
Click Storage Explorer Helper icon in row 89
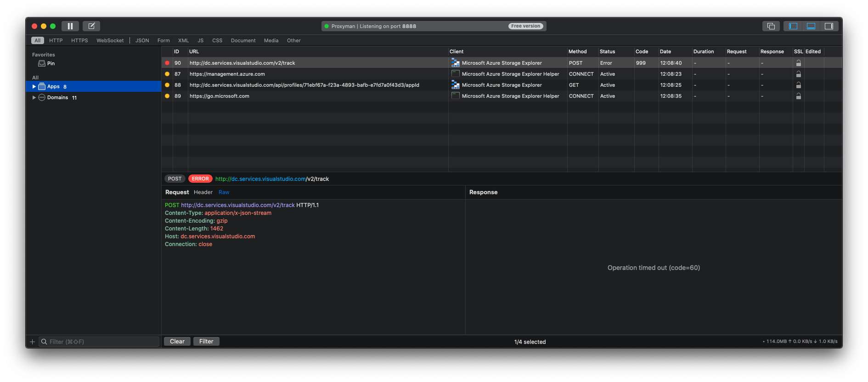pyautogui.click(x=456, y=95)
